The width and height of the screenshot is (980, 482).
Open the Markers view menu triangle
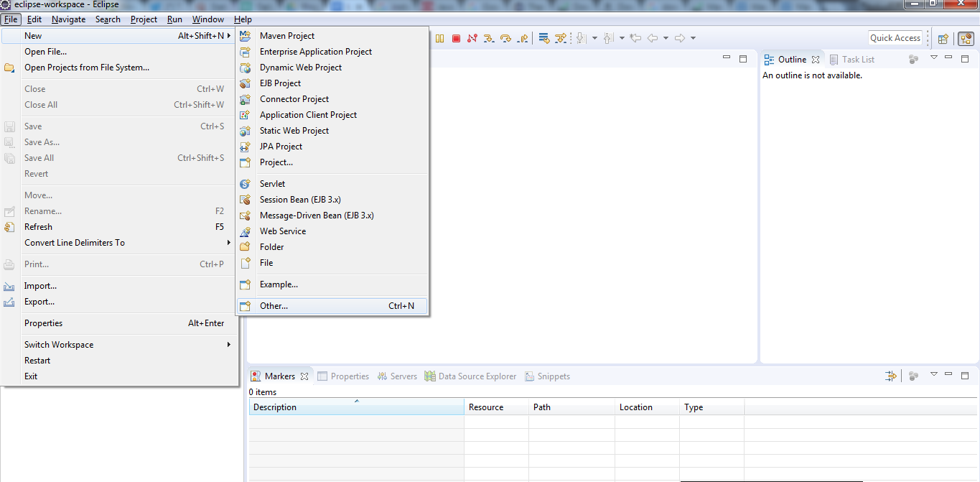click(x=934, y=375)
